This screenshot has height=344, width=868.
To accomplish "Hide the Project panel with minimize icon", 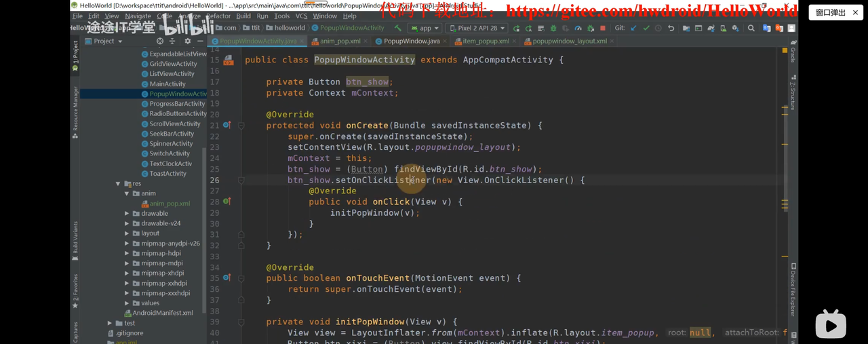I will click(x=200, y=41).
